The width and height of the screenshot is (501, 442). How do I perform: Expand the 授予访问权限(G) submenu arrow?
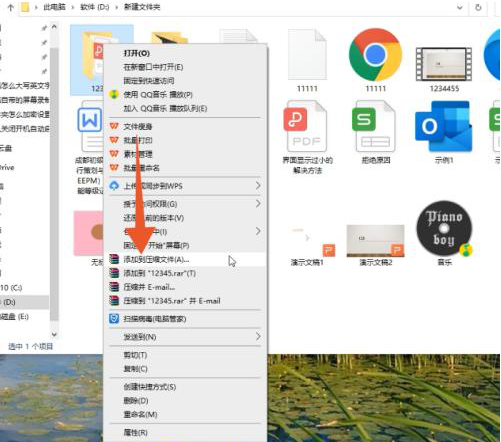(x=258, y=204)
